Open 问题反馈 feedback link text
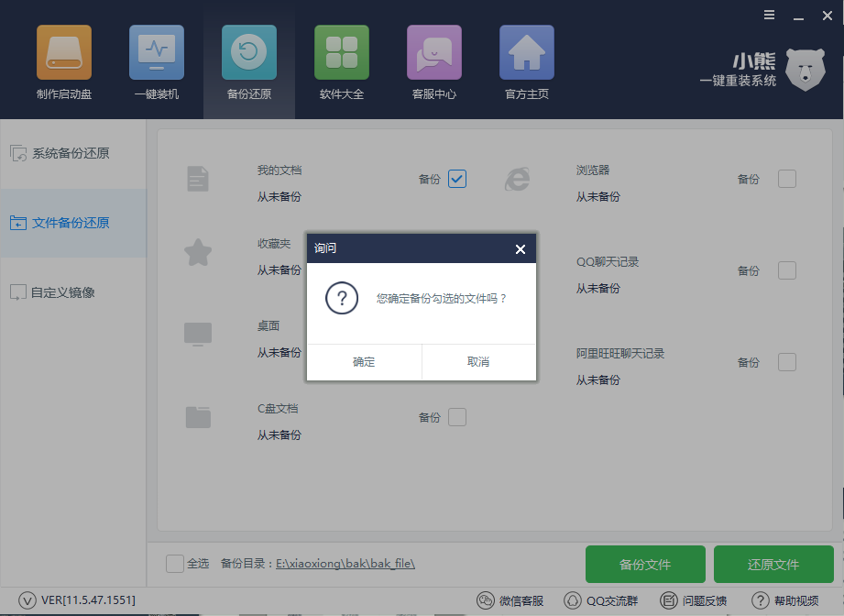Viewport: 844px width, 616px height. coord(705,600)
